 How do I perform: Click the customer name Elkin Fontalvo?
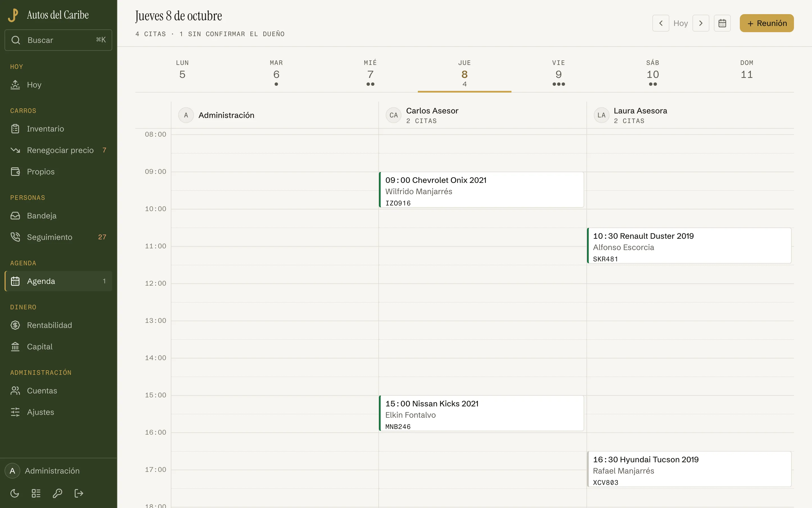(410, 415)
